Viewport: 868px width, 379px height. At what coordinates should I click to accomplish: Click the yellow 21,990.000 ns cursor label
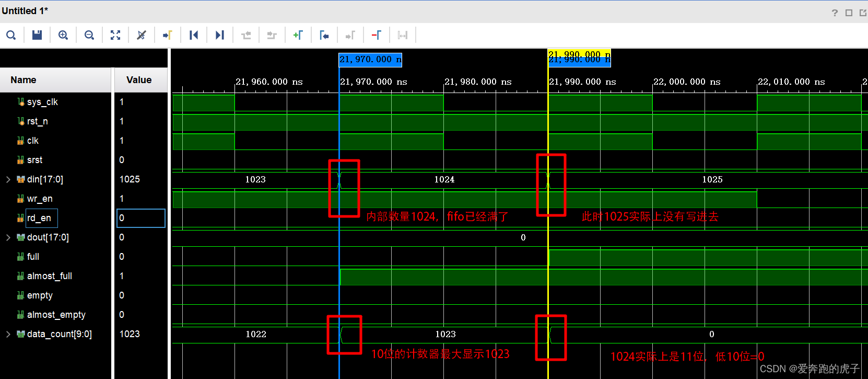[579, 54]
